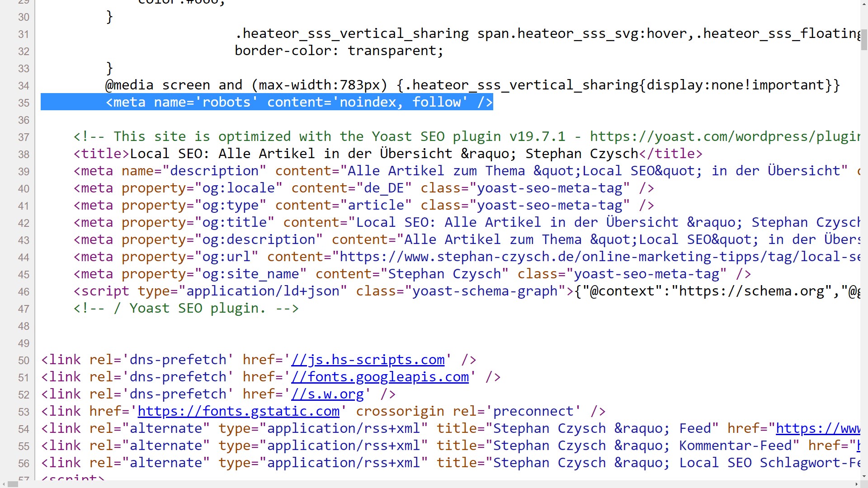Click line number 38 in gutter
868x488 pixels.
pos(24,155)
